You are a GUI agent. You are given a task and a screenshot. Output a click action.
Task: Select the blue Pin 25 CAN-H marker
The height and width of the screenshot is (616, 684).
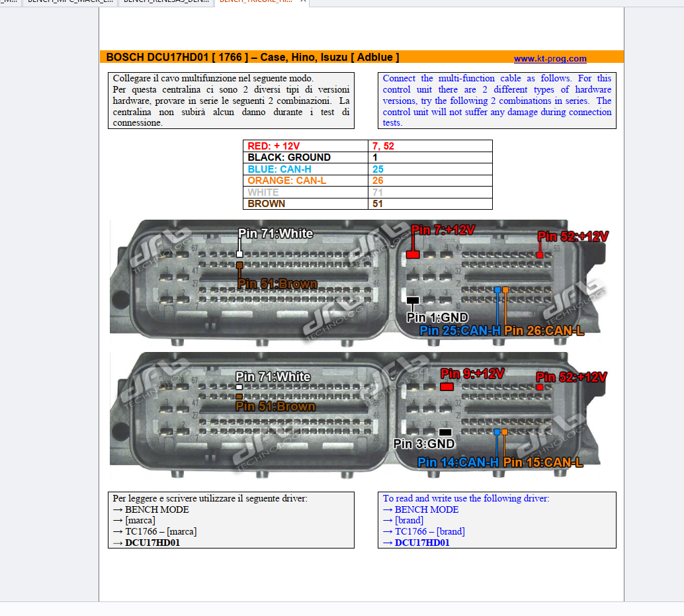tap(496, 290)
